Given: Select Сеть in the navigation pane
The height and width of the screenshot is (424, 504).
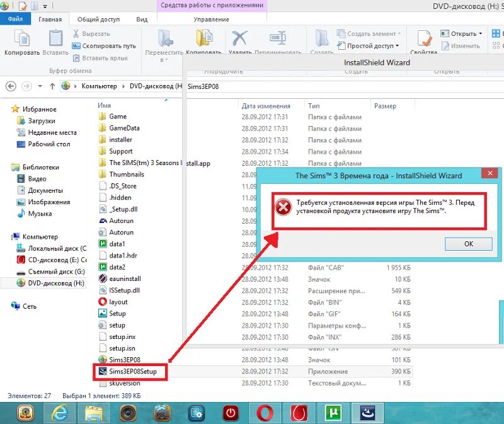Looking at the screenshot, I should pyautogui.click(x=24, y=306).
